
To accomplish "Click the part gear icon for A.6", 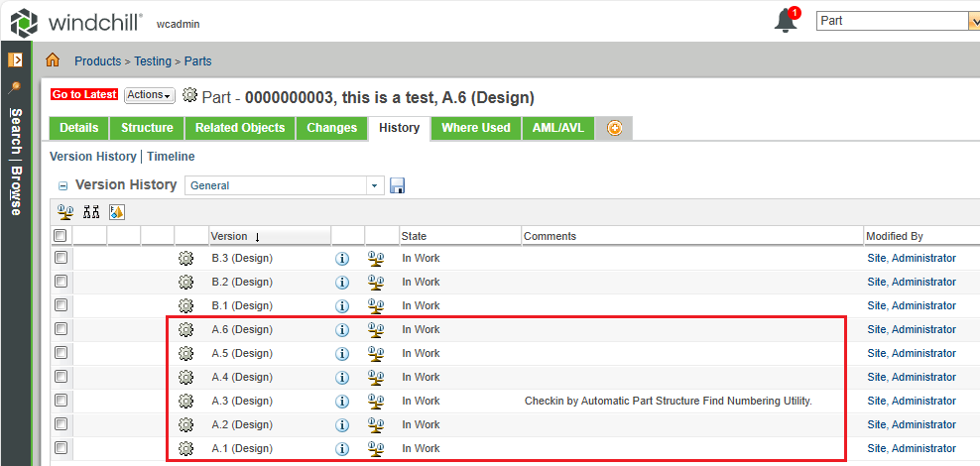I will (185, 330).
